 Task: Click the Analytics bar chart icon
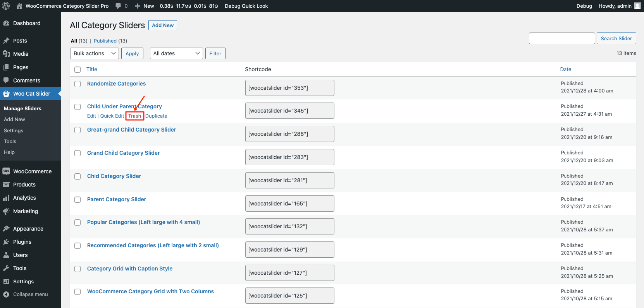(6, 198)
